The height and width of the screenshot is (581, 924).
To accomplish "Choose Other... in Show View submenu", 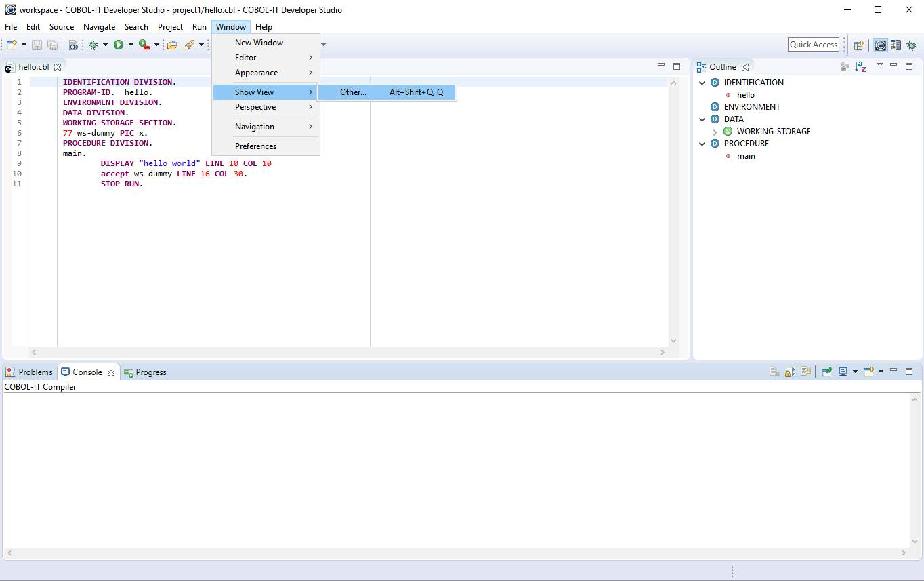I will pos(353,92).
